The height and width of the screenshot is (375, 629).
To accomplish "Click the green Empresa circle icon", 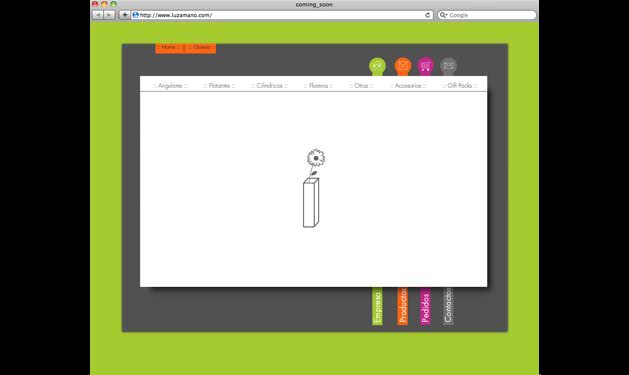I will click(x=377, y=66).
